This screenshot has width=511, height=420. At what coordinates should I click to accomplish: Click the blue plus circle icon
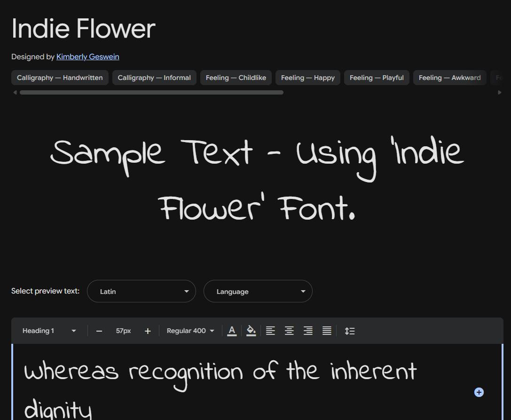click(479, 392)
